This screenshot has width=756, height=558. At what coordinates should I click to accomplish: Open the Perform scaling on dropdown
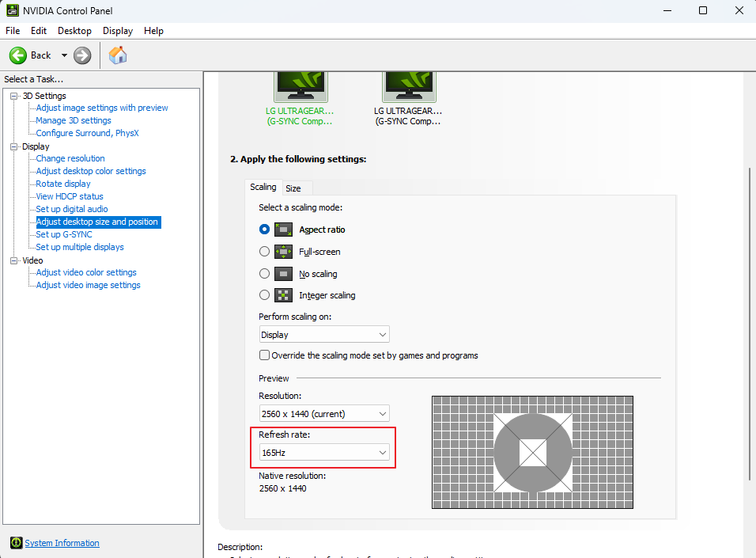pos(324,335)
